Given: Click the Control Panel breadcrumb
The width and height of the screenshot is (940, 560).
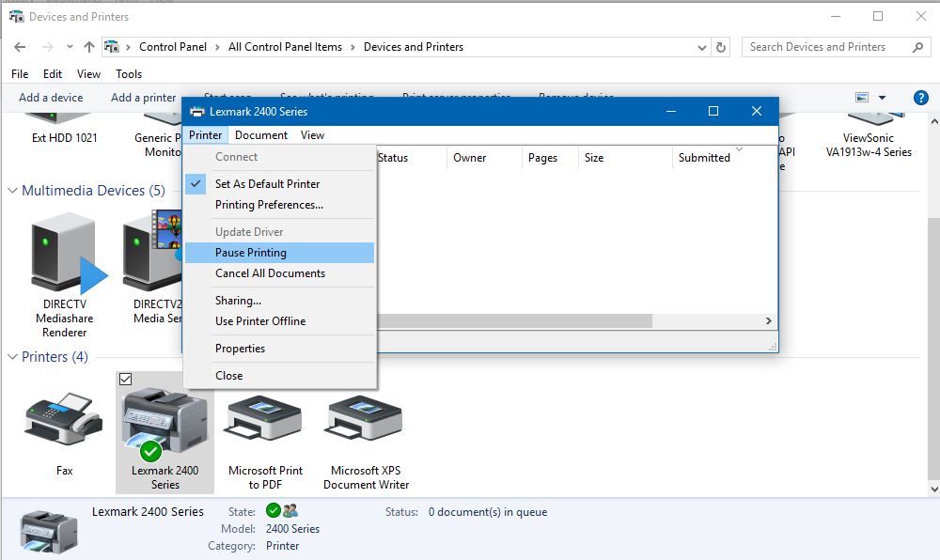Looking at the screenshot, I should click(173, 47).
